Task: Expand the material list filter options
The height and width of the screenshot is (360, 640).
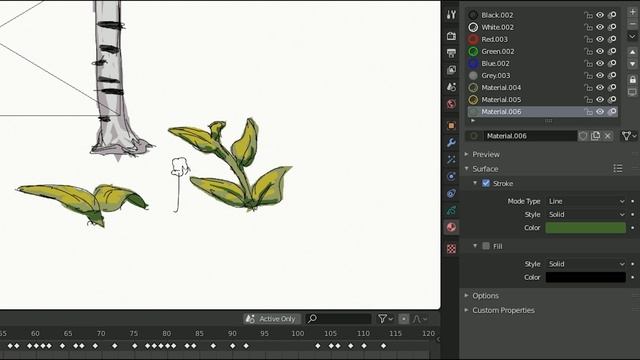Action: (x=473, y=121)
